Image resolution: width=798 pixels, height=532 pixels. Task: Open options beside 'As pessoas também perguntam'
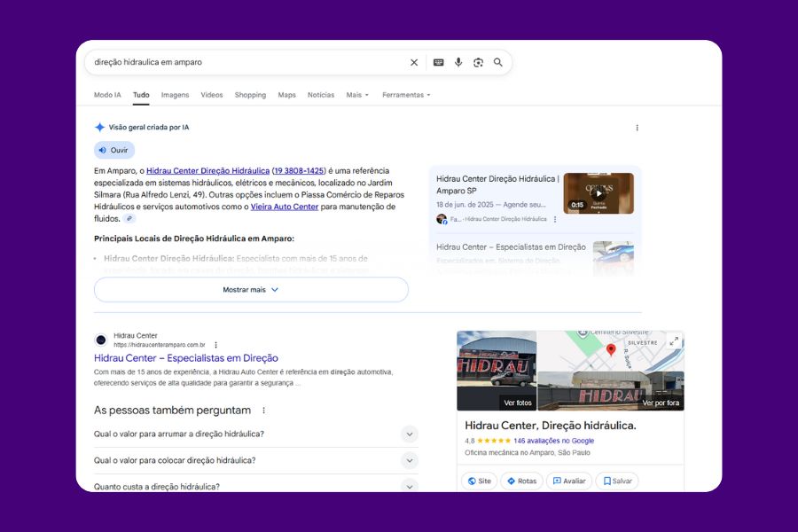tap(263, 411)
